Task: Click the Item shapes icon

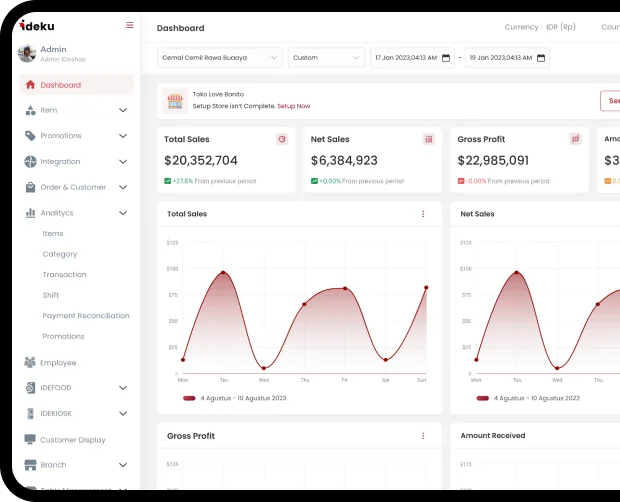Action: click(x=30, y=110)
